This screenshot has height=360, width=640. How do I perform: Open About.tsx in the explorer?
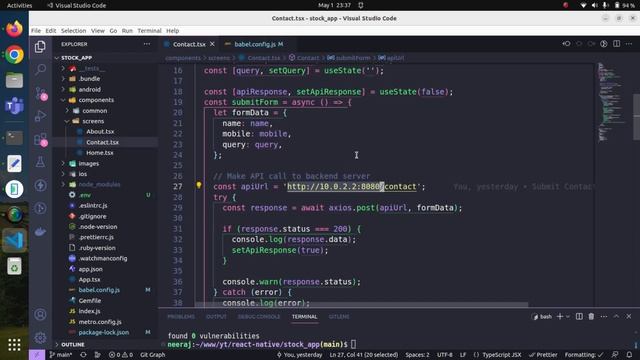tap(100, 131)
